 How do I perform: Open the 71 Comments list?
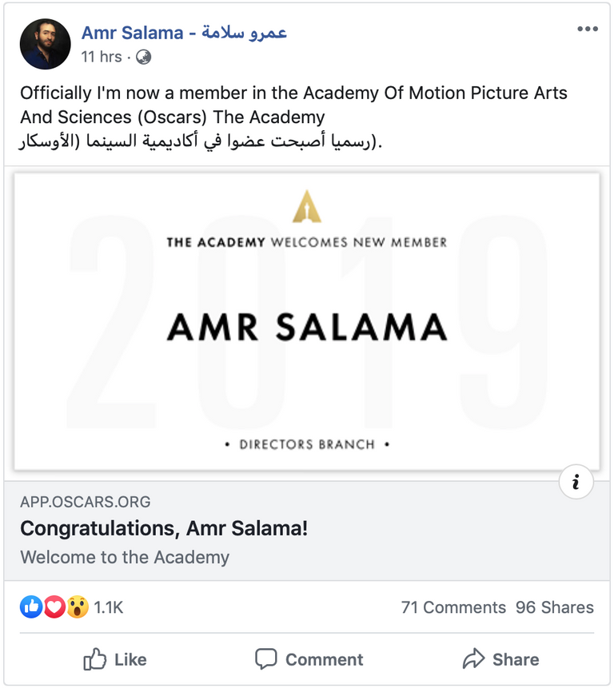453,607
